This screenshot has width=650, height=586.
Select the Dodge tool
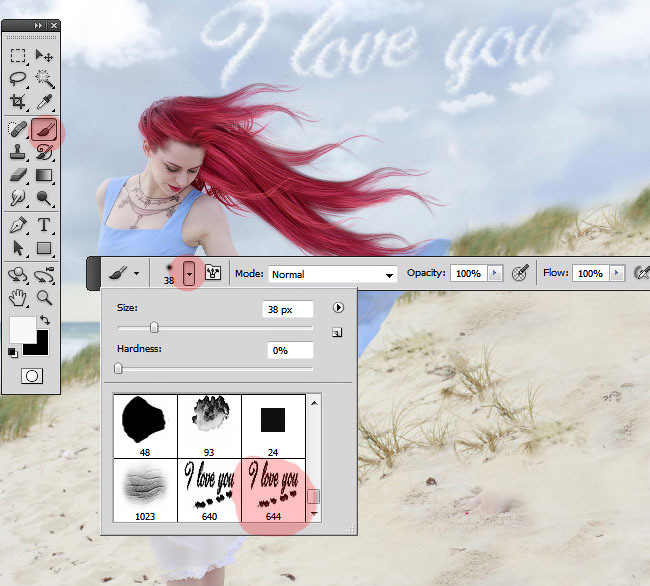pyautogui.click(x=44, y=198)
